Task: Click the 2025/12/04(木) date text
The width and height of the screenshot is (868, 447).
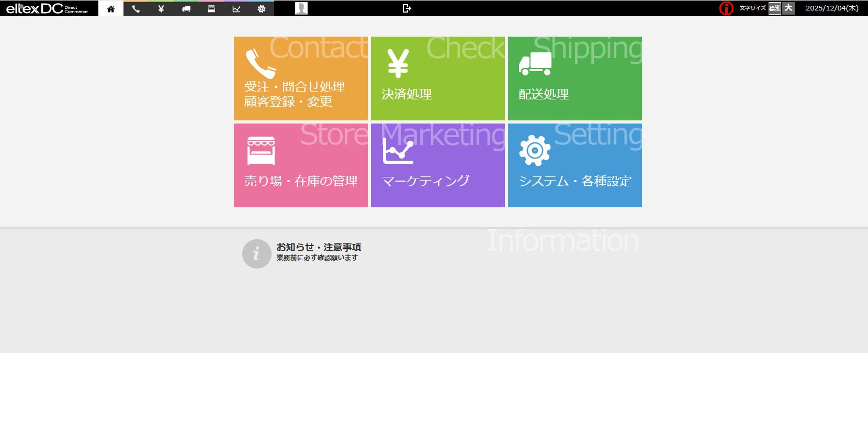Action: coord(832,8)
